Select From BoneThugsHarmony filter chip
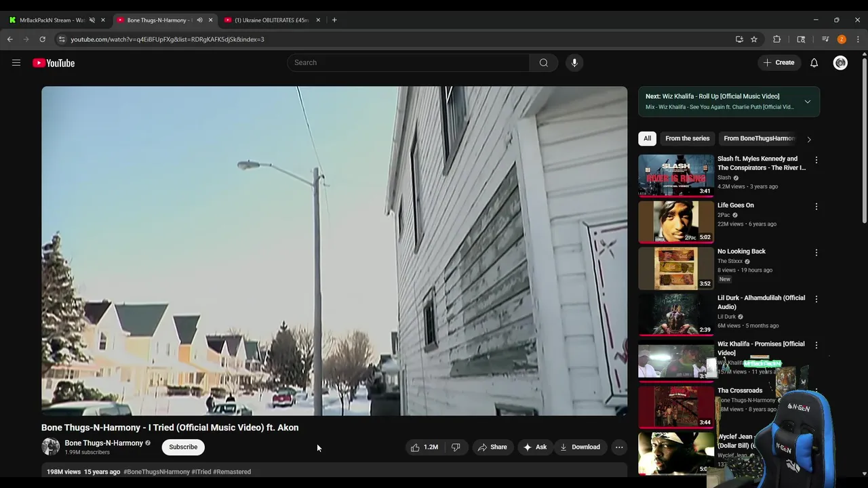Viewport: 868px width, 488px height. coord(759,138)
